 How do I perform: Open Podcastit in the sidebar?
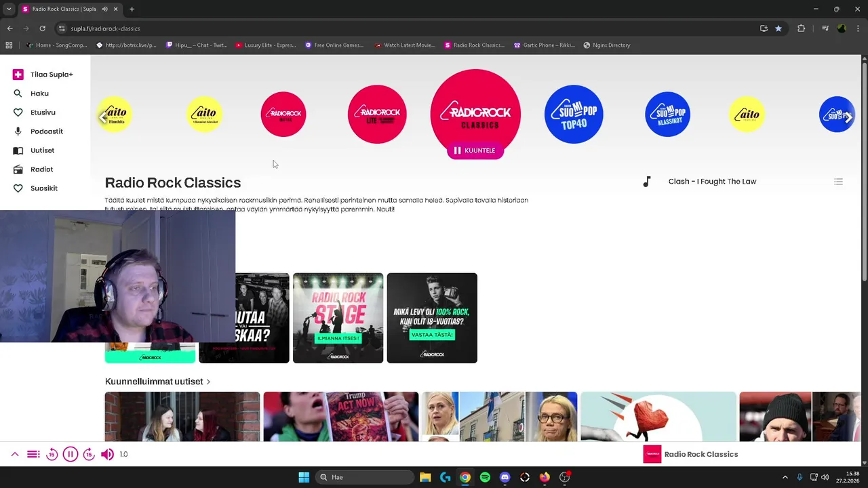click(x=38, y=131)
